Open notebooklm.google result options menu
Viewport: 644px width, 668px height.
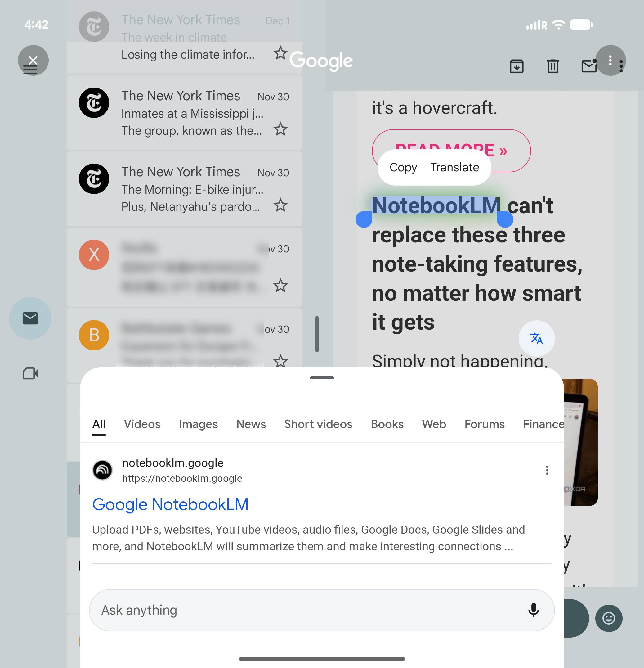[x=547, y=470]
